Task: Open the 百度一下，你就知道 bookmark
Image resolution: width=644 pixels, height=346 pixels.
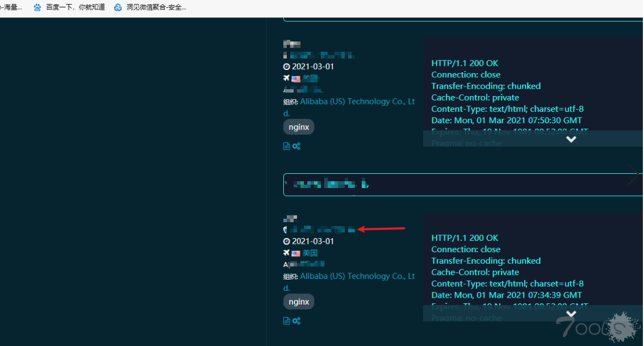Action: click(x=69, y=7)
